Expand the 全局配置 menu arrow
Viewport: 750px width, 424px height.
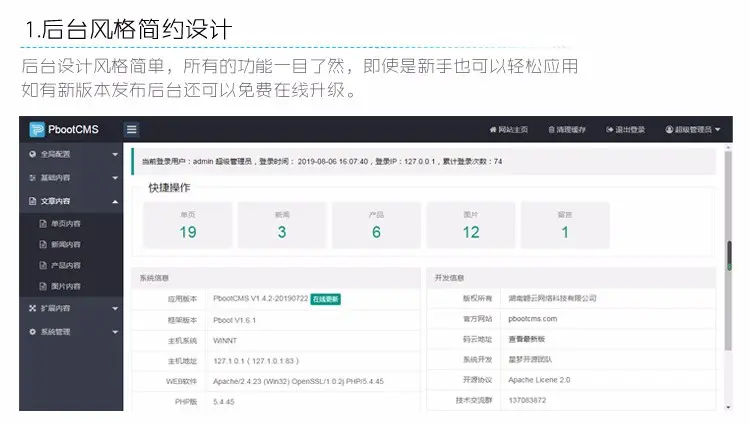click(x=115, y=155)
